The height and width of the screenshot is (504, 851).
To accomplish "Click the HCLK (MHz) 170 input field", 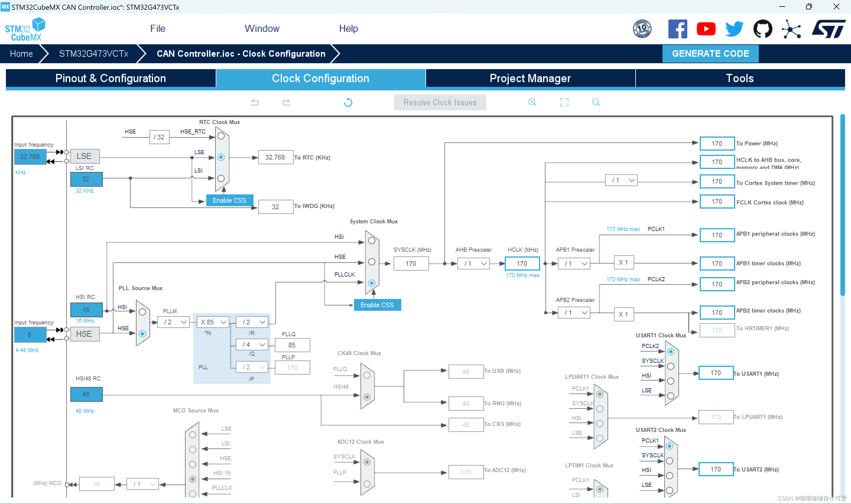I will (x=522, y=264).
